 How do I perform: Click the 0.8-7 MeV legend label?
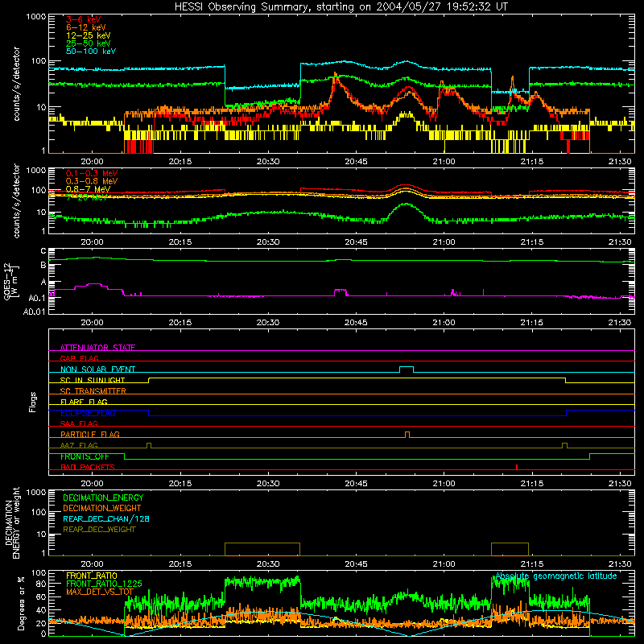click(x=88, y=189)
